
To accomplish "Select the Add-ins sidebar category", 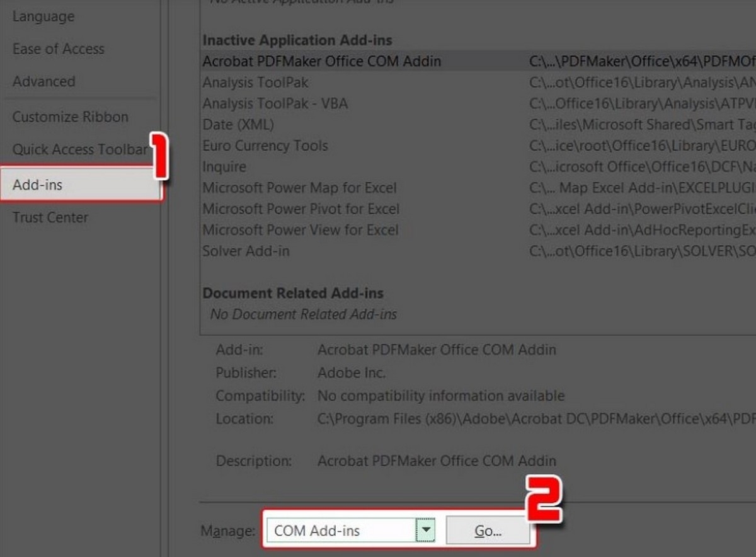I will click(37, 184).
